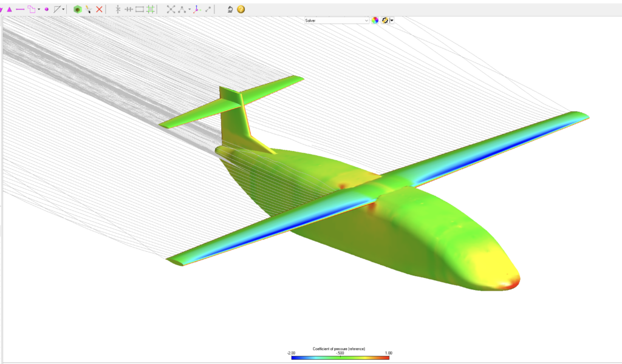Open help via yellow question mark
The width and height of the screenshot is (622, 364).
click(241, 9)
